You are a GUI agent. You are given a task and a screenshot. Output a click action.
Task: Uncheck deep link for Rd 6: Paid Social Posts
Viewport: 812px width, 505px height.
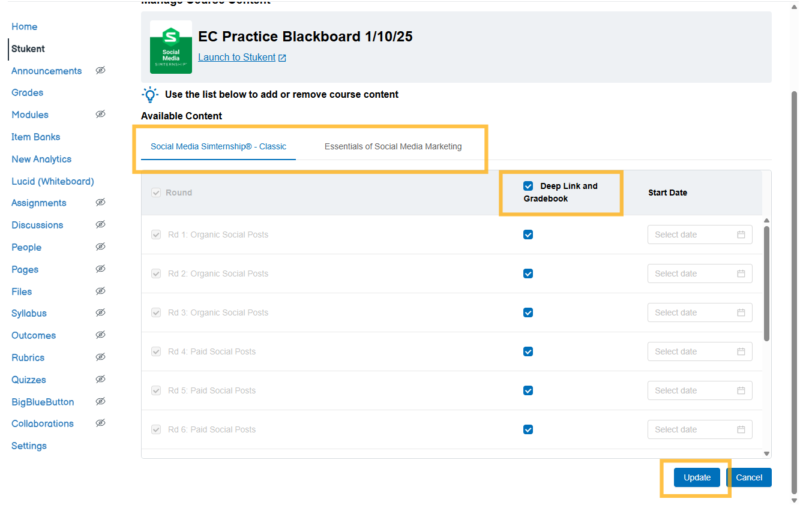point(528,429)
